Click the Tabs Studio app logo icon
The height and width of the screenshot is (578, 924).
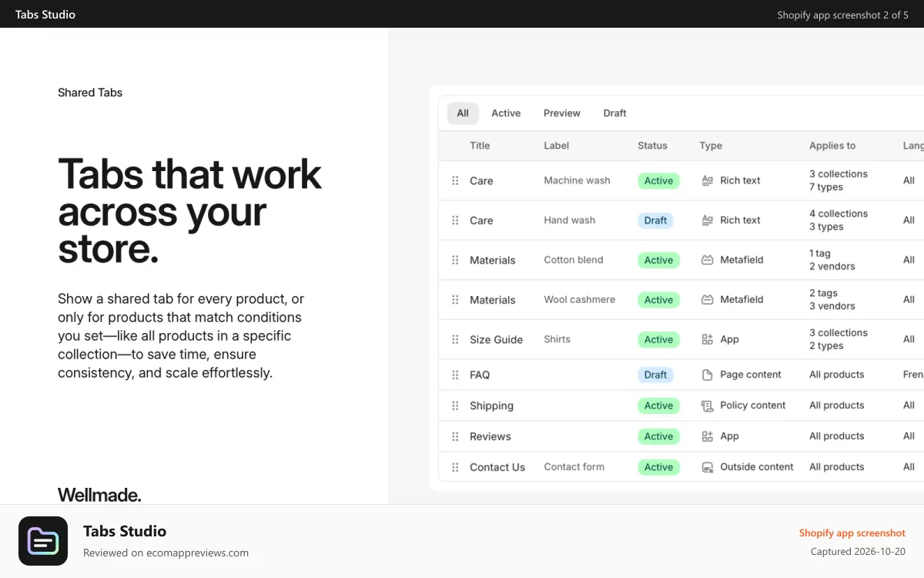coord(43,541)
